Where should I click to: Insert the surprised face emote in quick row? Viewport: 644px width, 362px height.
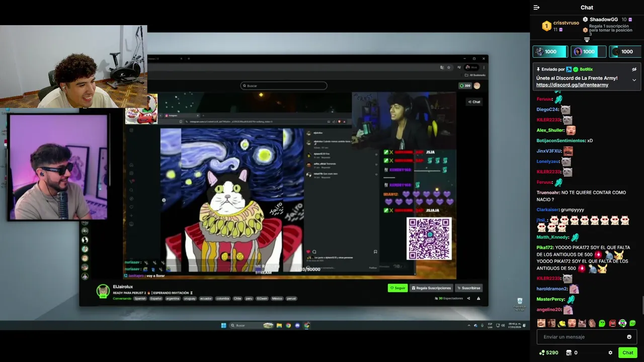[572, 323]
